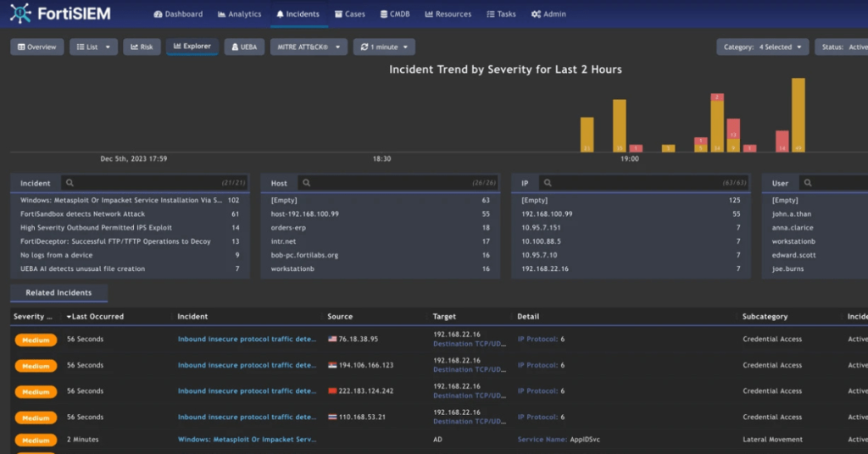The image size is (868, 454).
Task: Focus the IP panel search field
Action: click(x=643, y=182)
